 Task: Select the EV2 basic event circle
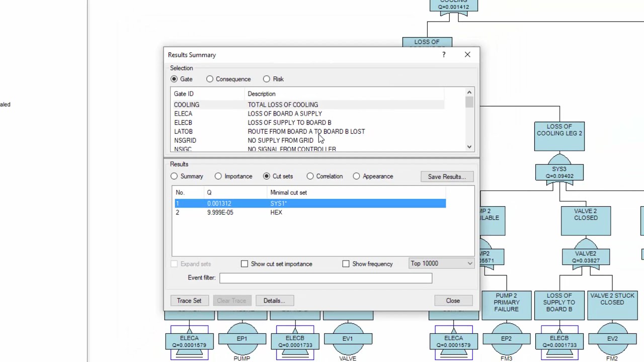click(x=612, y=339)
